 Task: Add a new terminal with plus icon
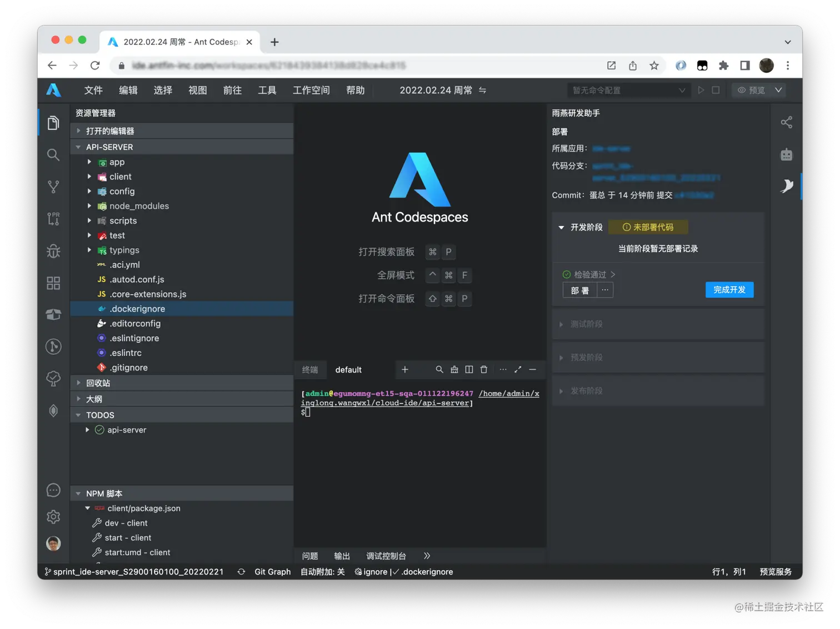405,370
